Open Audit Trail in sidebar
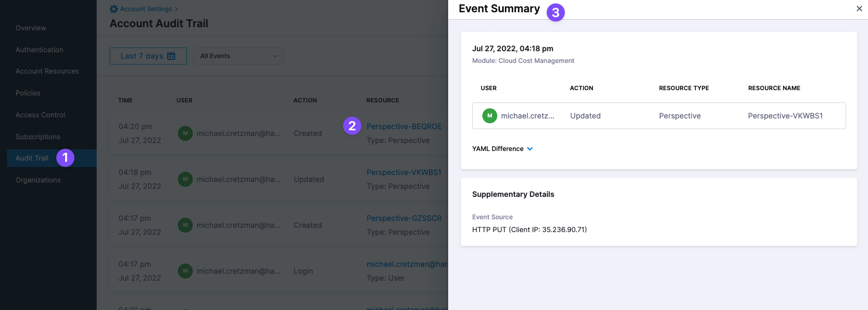The image size is (868, 310). (32, 158)
